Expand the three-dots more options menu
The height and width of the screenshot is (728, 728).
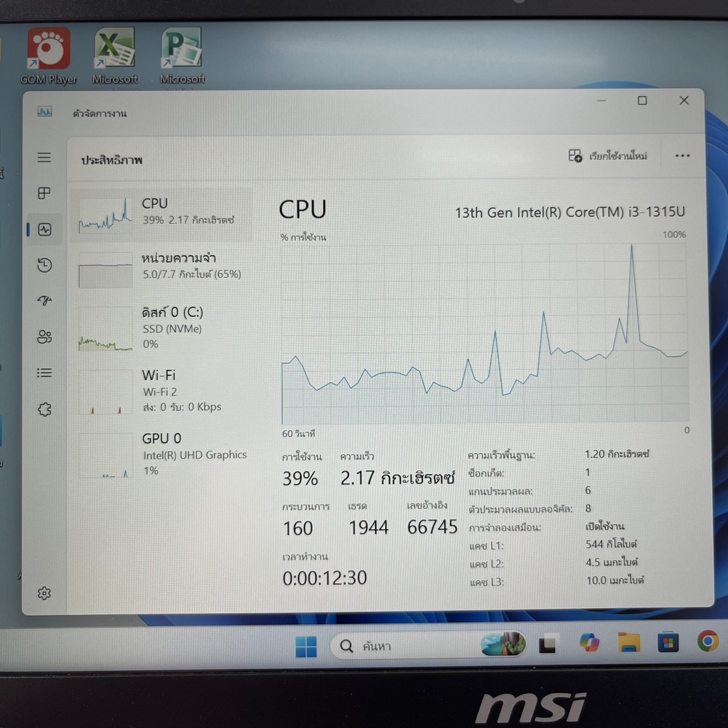(682, 156)
